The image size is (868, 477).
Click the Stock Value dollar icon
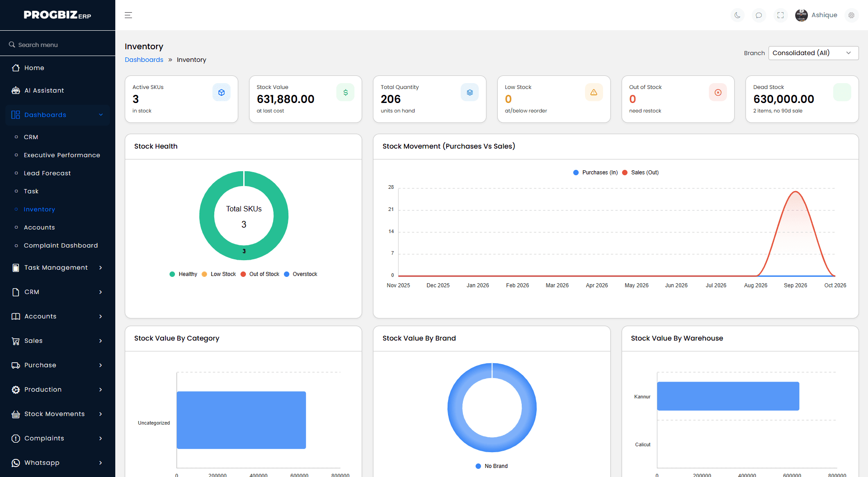[345, 92]
